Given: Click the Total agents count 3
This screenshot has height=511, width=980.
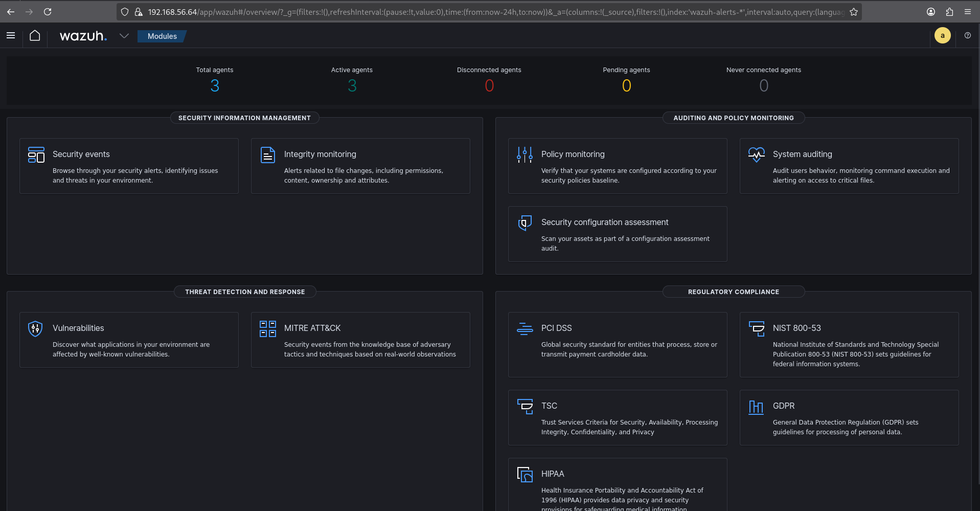Looking at the screenshot, I should [x=215, y=85].
